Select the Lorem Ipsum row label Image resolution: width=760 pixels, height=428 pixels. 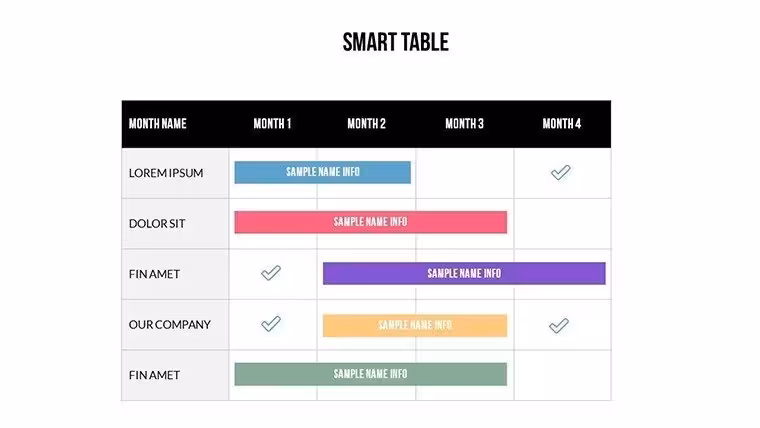(166, 173)
